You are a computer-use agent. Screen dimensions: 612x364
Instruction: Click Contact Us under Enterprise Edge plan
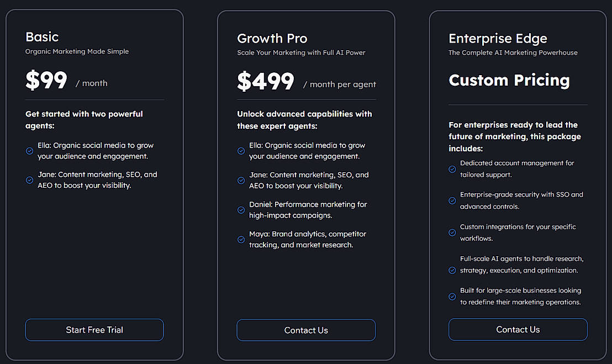pyautogui.click(x=518, y=330)
